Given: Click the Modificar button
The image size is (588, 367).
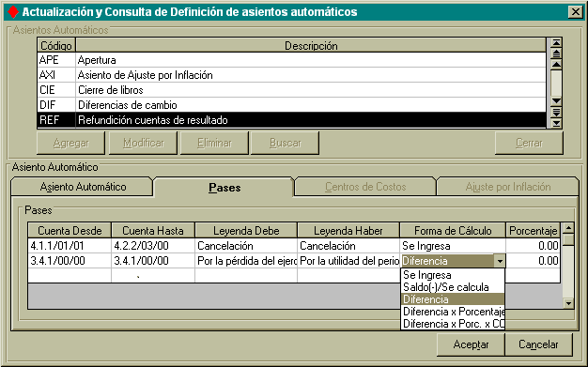Looking at the screenshot, I should click(143, 143).
